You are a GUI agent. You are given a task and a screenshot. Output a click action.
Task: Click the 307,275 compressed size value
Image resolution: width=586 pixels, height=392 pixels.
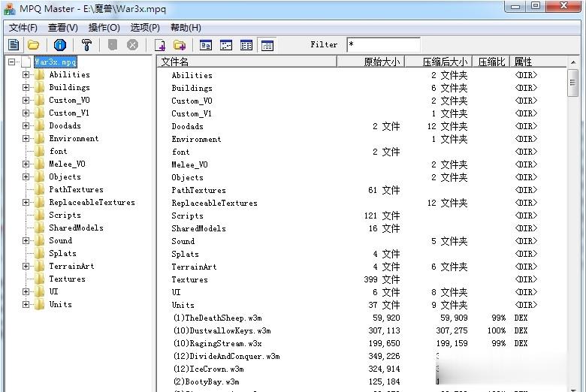[x=452, y=330]
